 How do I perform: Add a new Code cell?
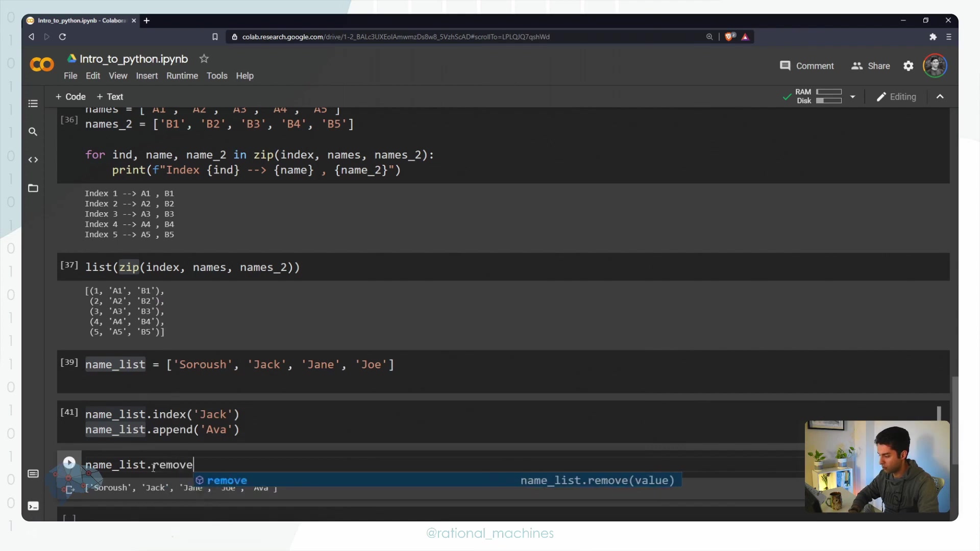[x=70, y=96]
